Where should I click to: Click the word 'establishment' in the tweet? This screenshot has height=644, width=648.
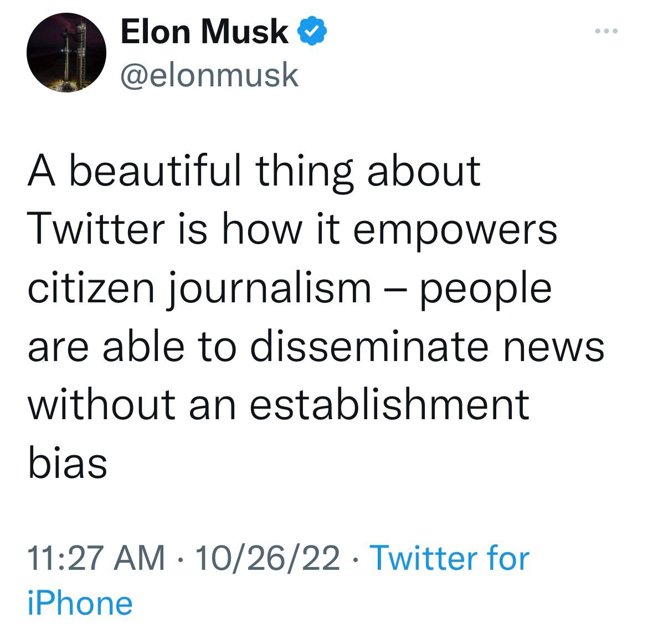(389, 404)
